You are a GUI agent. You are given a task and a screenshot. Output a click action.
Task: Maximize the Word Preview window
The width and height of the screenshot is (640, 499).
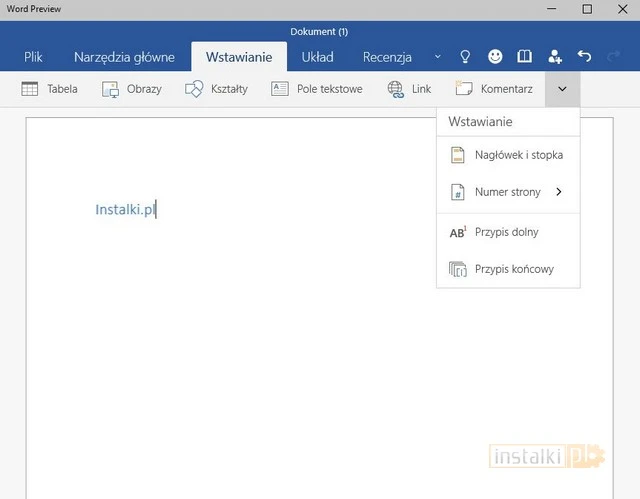point(587,9)
